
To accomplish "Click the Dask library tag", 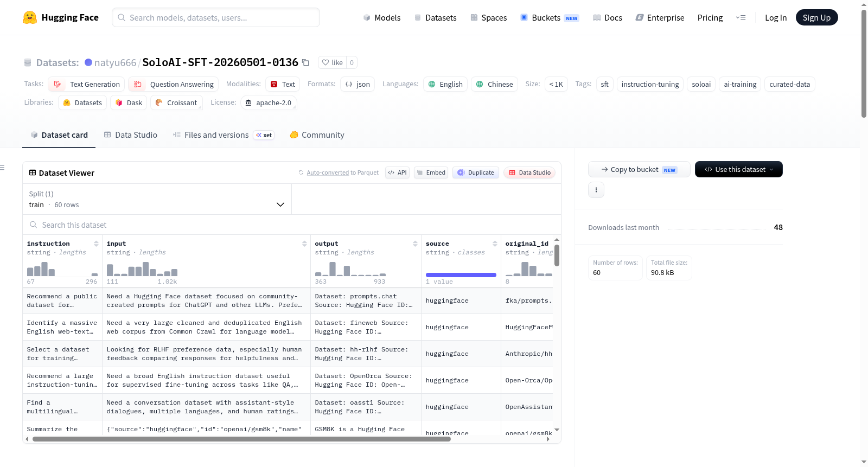I will pyautogui.click(x=129, y=103).
